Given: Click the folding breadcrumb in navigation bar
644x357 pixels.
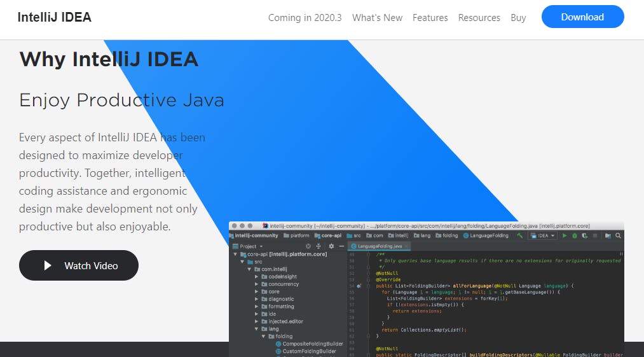Looking at the screenshot, I should (x=446, y=235).
